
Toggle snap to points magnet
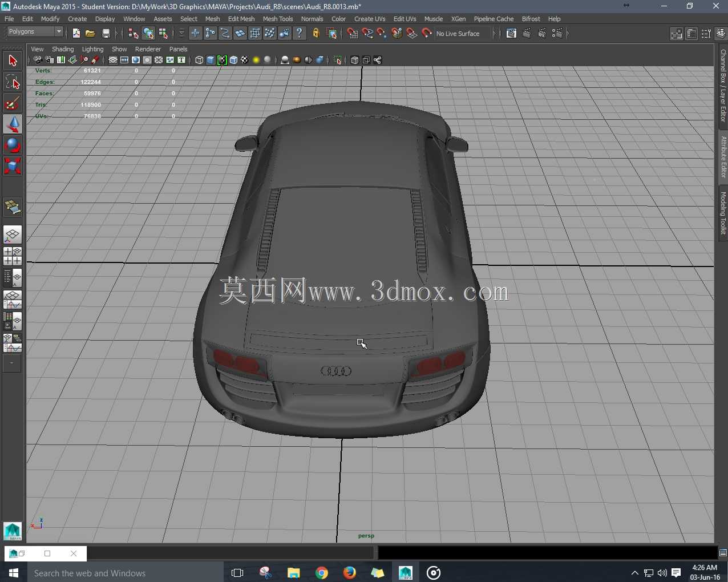pos(382,34)
